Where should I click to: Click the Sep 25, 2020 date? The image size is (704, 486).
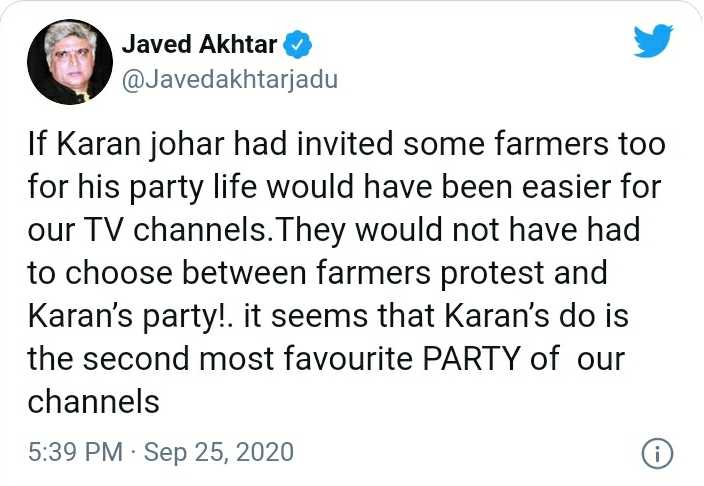point(219,452)
